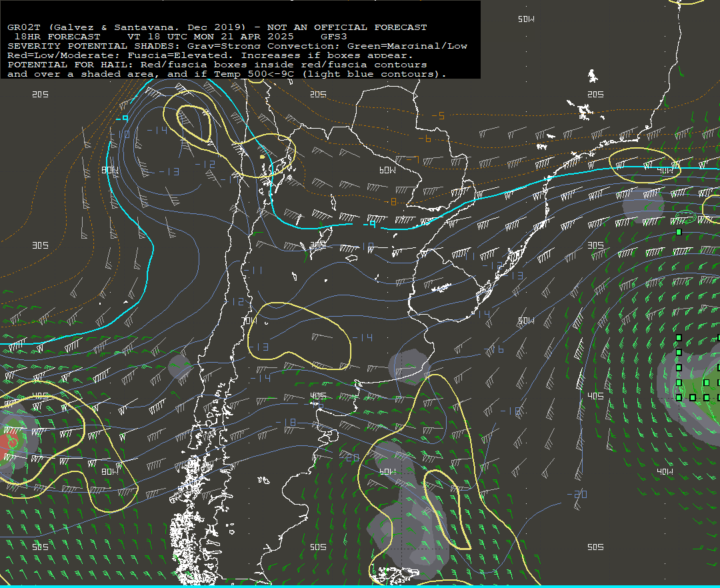Select the 'SEVERITY POTENTIAL SHADES' legend line
This screenshot has height=588, width=720.
[237, 46]
